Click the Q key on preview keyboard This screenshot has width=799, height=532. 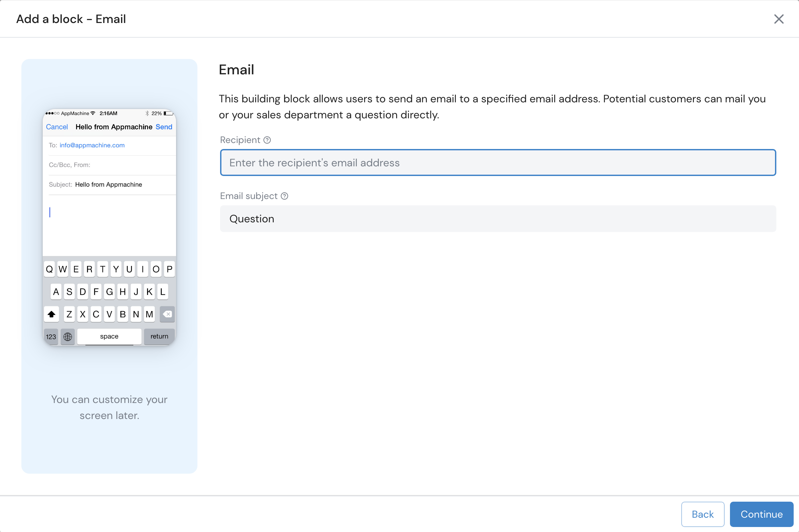tap(50, 269)
